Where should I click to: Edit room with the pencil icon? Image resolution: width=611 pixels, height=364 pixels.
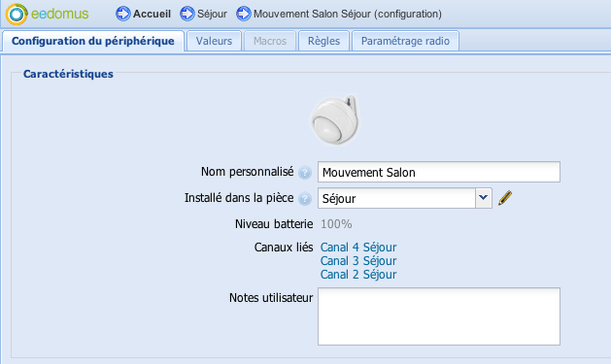pyautogui.click(x=505, y=198)
